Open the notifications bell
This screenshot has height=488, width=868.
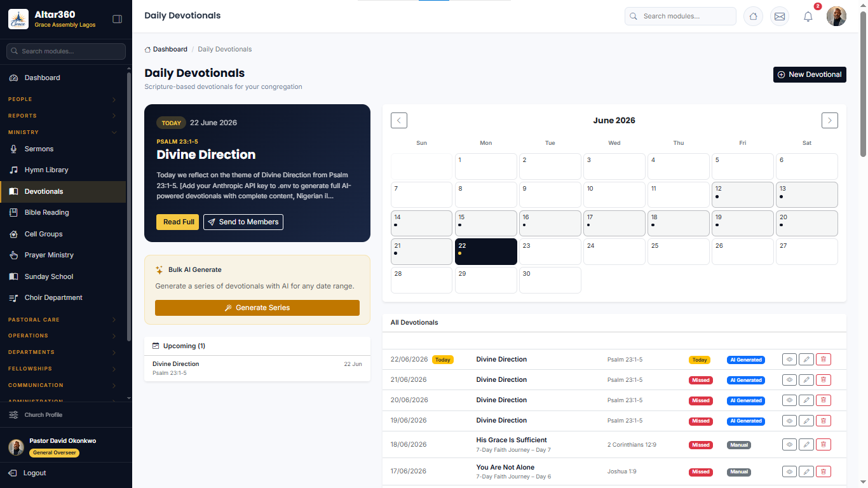click(x=808, y=17)
